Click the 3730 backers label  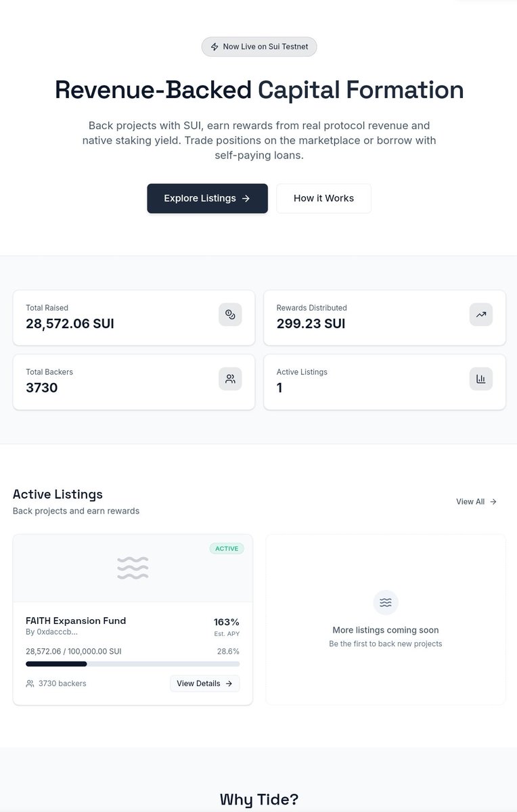coord(62,683)
